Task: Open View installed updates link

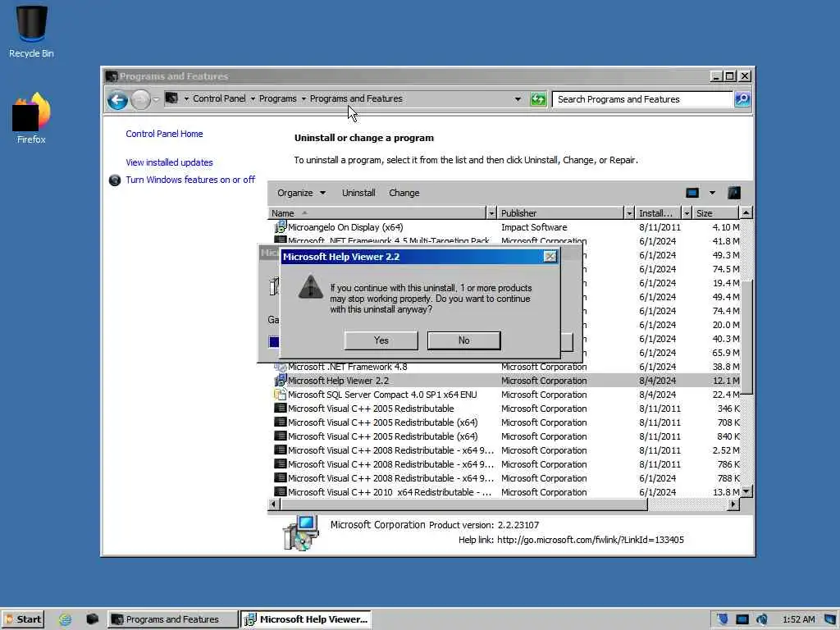Action: click(169, 162)
